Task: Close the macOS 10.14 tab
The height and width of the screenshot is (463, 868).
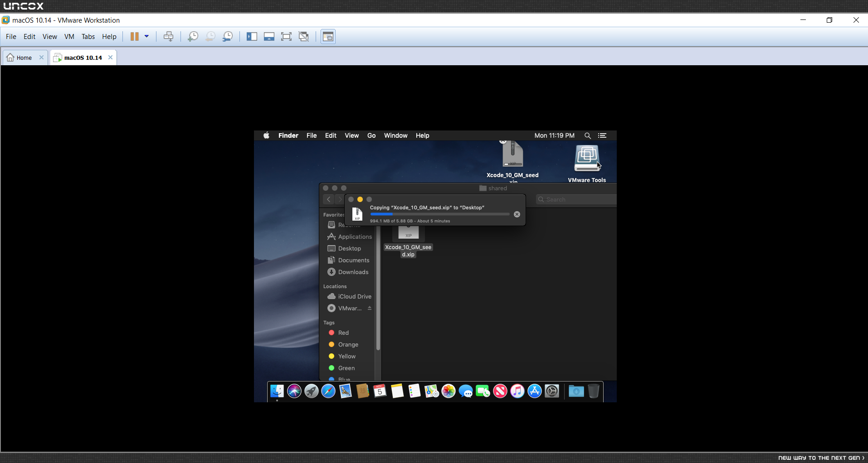Action: tap(110, 58)
